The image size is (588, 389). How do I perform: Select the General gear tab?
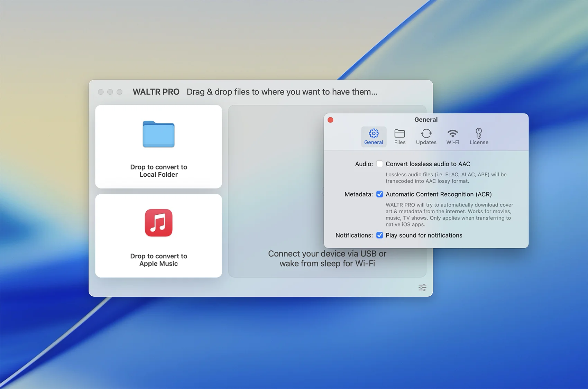374,137
